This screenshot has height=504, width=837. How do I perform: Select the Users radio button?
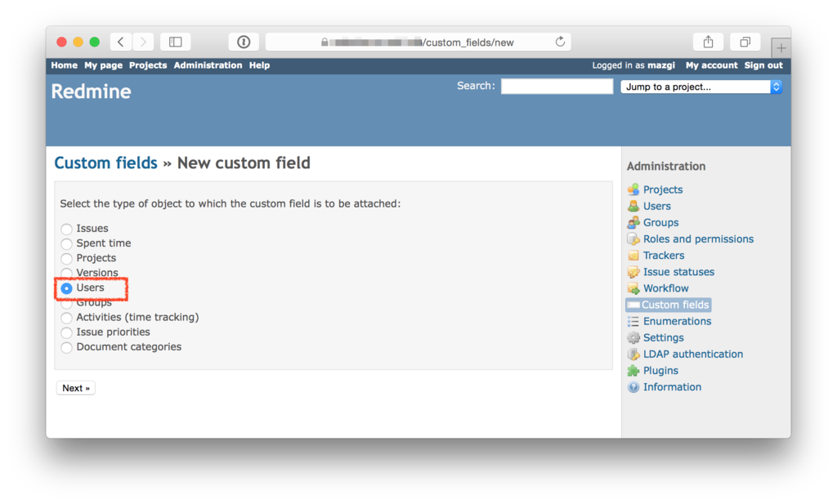tap(66, 288)
